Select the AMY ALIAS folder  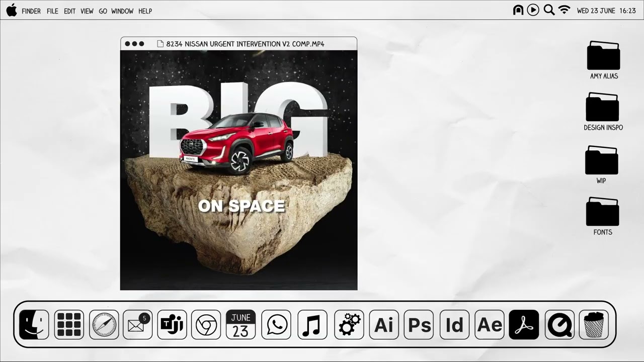pyautogui.click(x=604, y=60)
